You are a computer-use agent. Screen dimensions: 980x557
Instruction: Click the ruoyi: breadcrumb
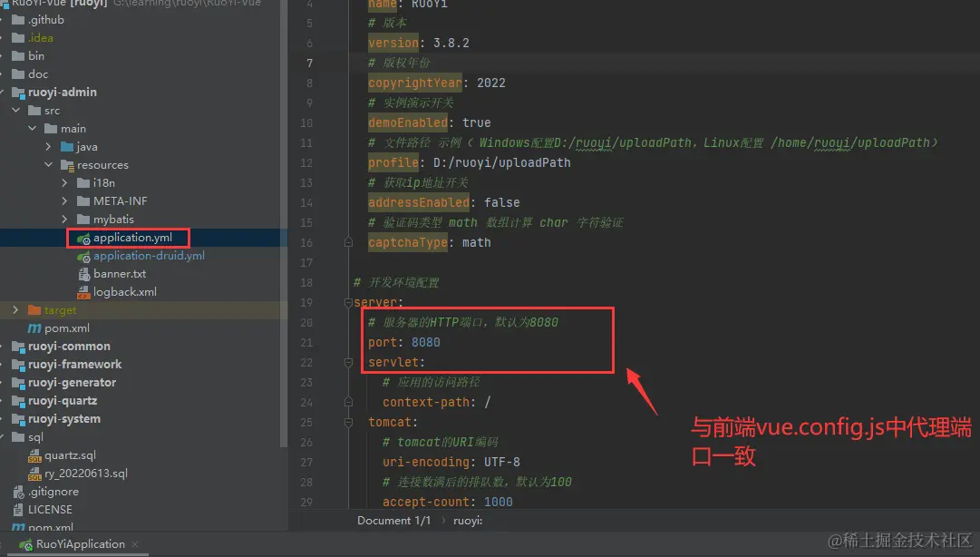click(x=468, y=520)
